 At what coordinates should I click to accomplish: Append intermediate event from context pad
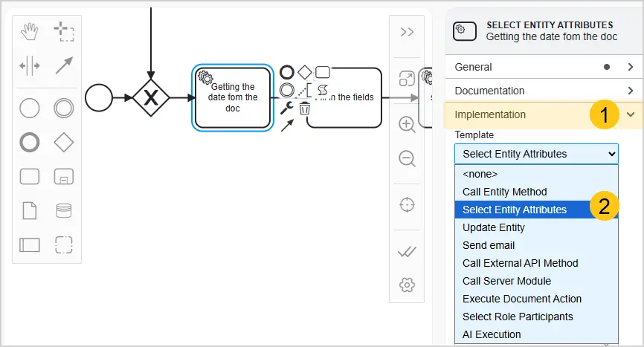pyautogui.click(x=287, y=90)
